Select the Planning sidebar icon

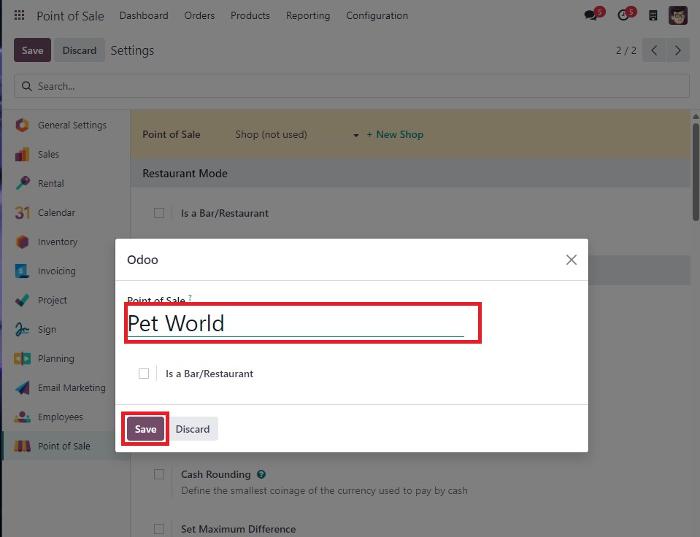pos(22,358)
